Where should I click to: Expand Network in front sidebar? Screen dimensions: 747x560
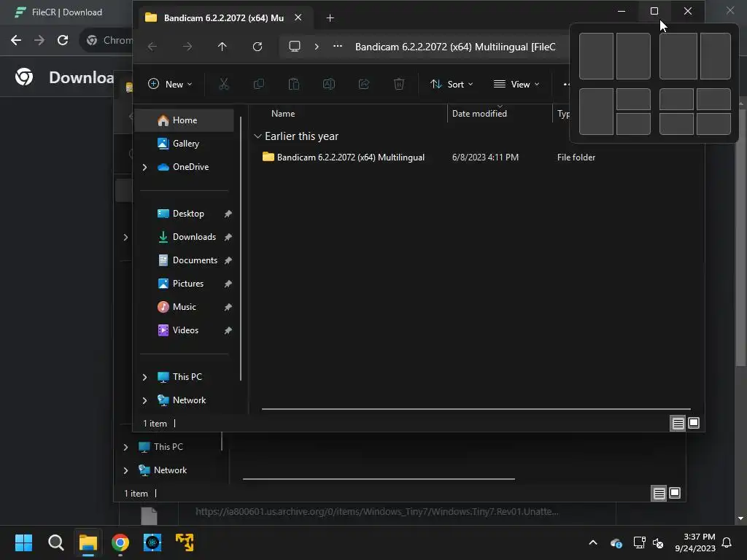point(145,400)
